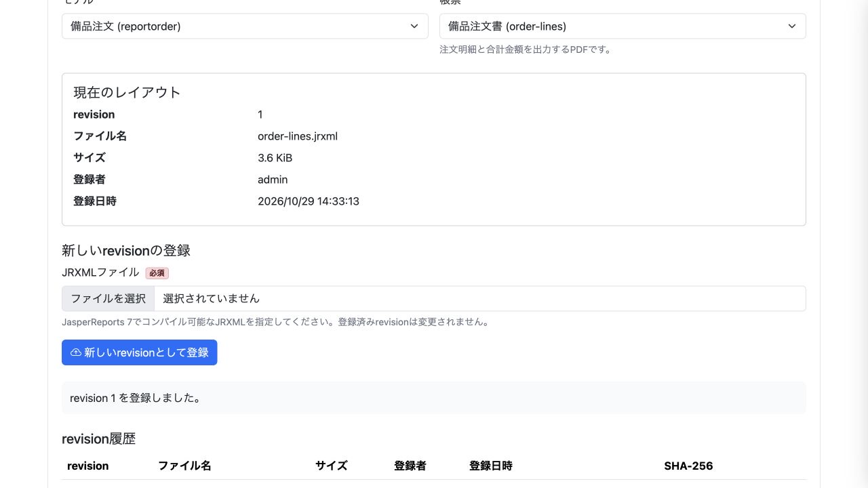Click the revision 1 を登録しました message
This screenshot has width=868, height=488.
click(x=434, y=398)
